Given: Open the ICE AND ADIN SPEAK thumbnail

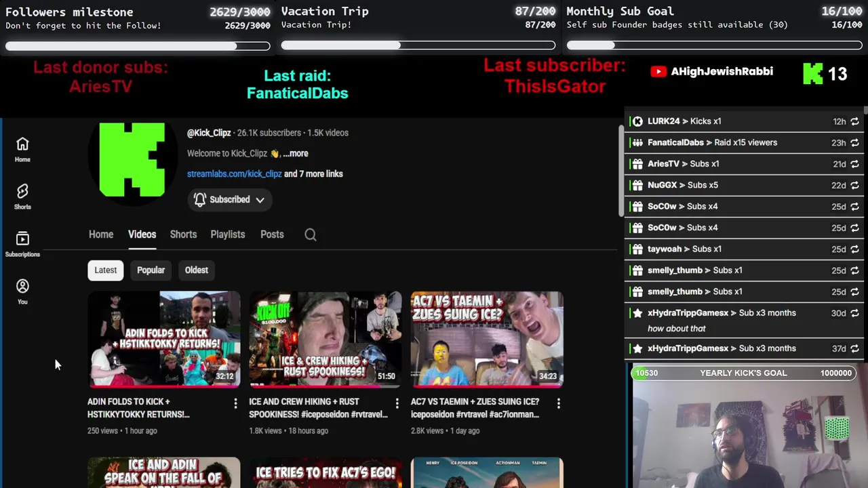Looking at the screenshot, I should [163, 472].
